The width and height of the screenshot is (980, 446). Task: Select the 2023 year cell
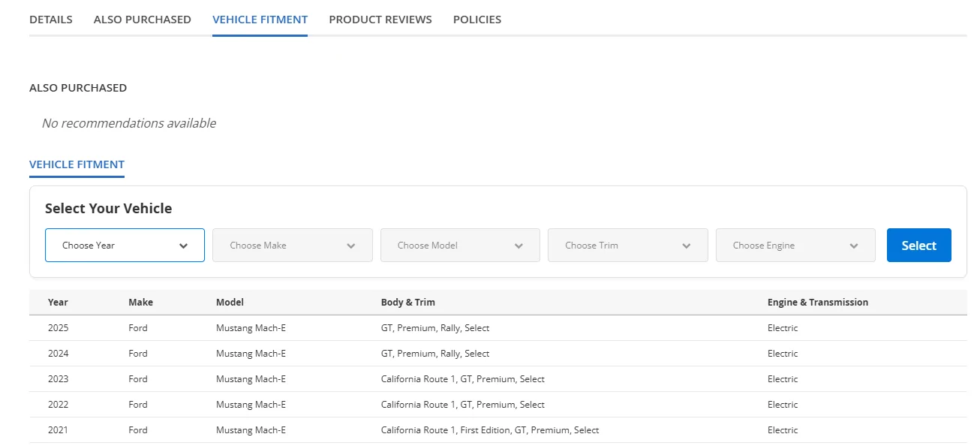pos(58,379)
